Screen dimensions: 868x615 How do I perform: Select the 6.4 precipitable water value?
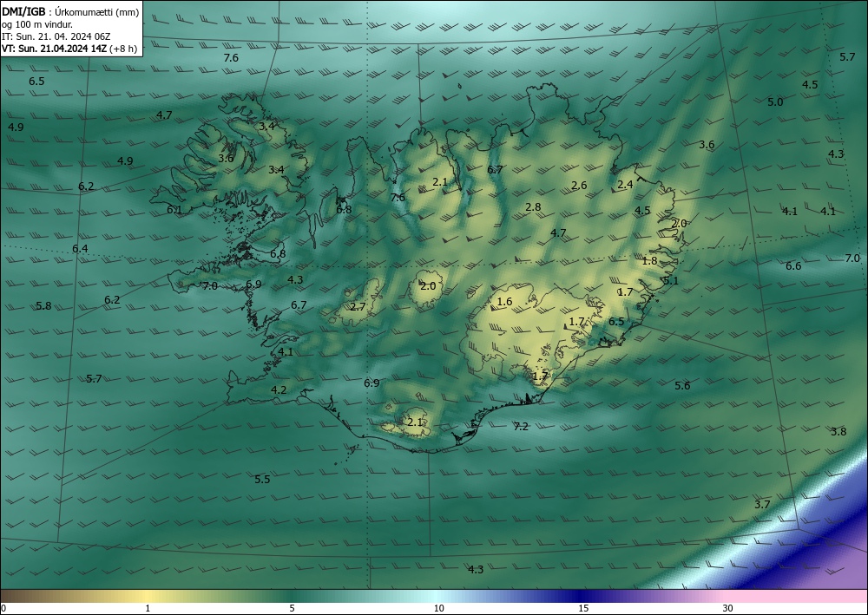click(80, 248)
